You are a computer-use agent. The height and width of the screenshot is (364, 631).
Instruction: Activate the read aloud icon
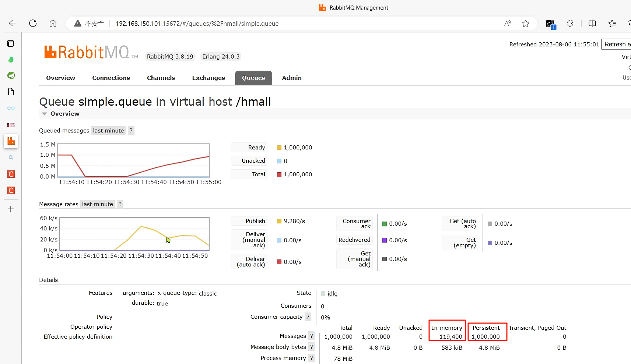point(508,24)
